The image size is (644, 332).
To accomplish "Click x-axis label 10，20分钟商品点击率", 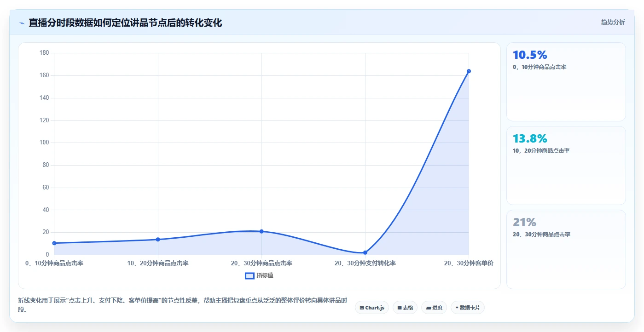I will [x=158, y=263].
